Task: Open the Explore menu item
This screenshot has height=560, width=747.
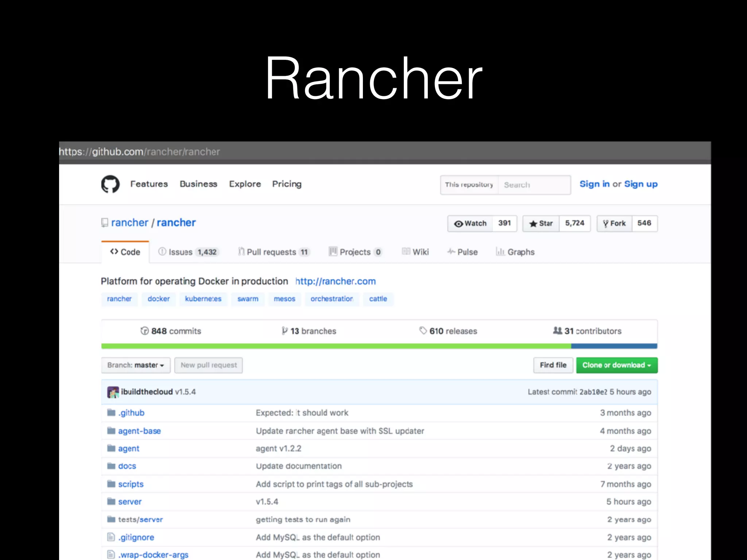Action: click(245, 184)
